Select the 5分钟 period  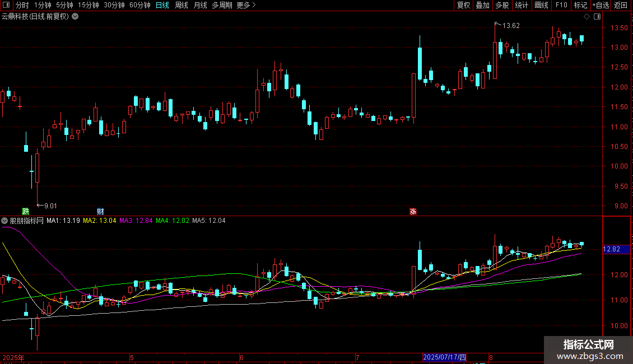click(64, 5)
